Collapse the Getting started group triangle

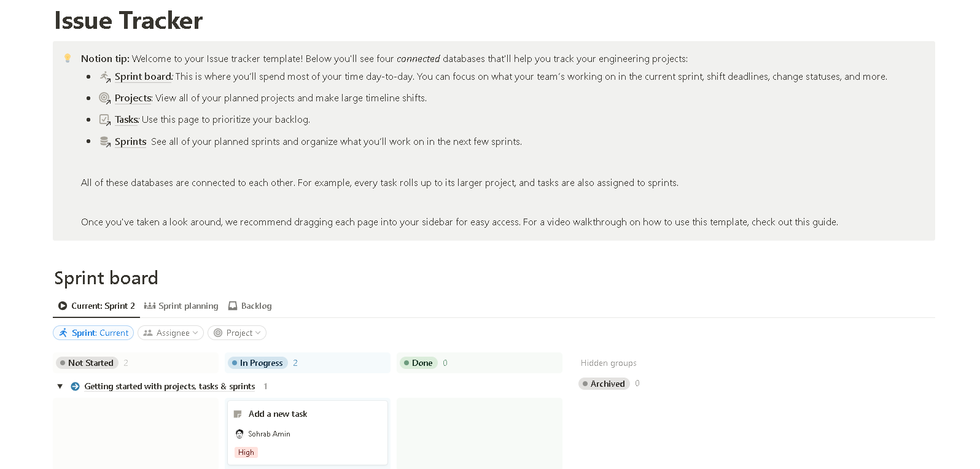[60, 386]
